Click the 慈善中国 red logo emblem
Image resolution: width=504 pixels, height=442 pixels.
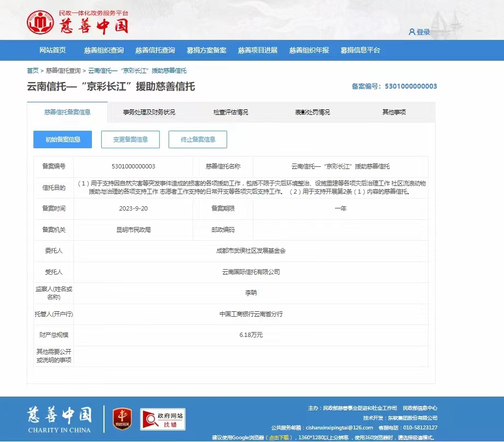click(x=40, y=22)
